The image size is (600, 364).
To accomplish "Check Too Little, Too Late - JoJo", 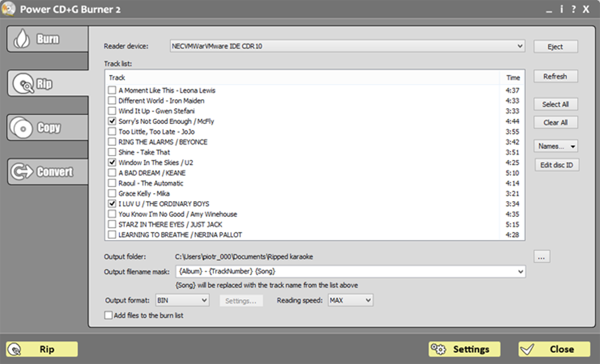I will tap(112, 131).
